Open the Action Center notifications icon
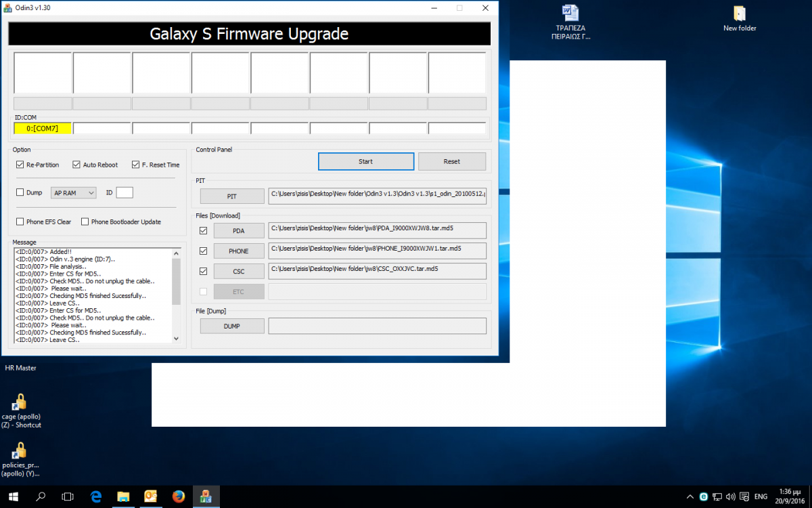This screenshot has width=812, height=508. point(744,496)
